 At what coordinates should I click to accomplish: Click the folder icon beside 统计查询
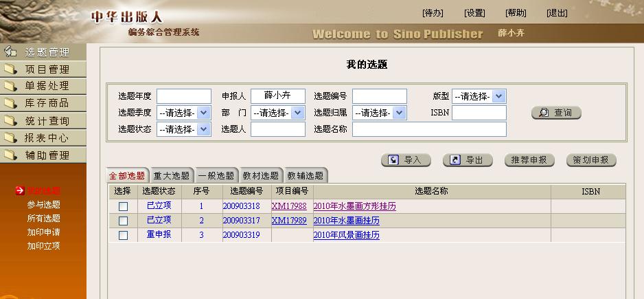point(10,121)
